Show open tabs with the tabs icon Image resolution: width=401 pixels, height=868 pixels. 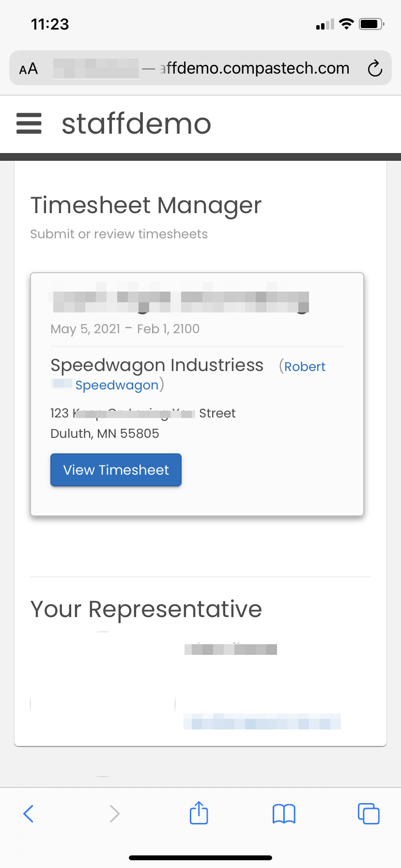[369, 813]
